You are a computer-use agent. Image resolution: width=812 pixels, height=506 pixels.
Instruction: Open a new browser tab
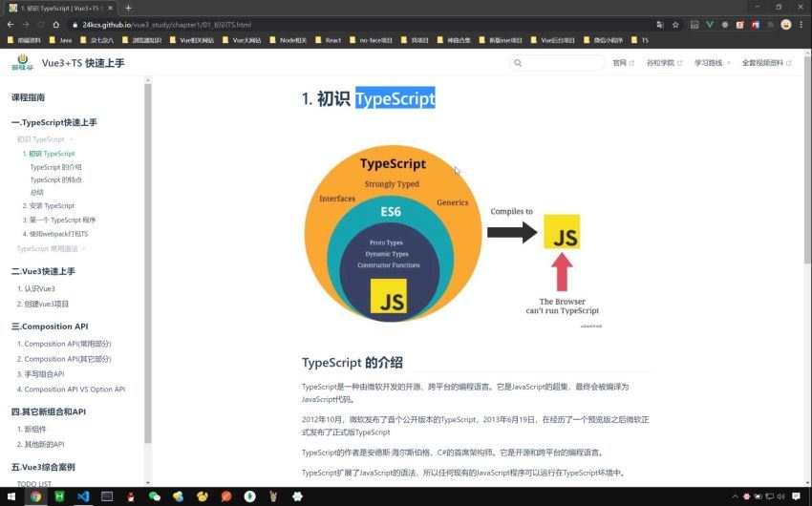pos(128,8)
